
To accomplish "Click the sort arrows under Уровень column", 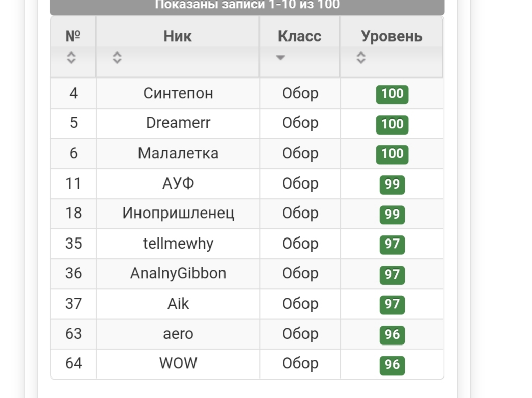I will point(361,58).
